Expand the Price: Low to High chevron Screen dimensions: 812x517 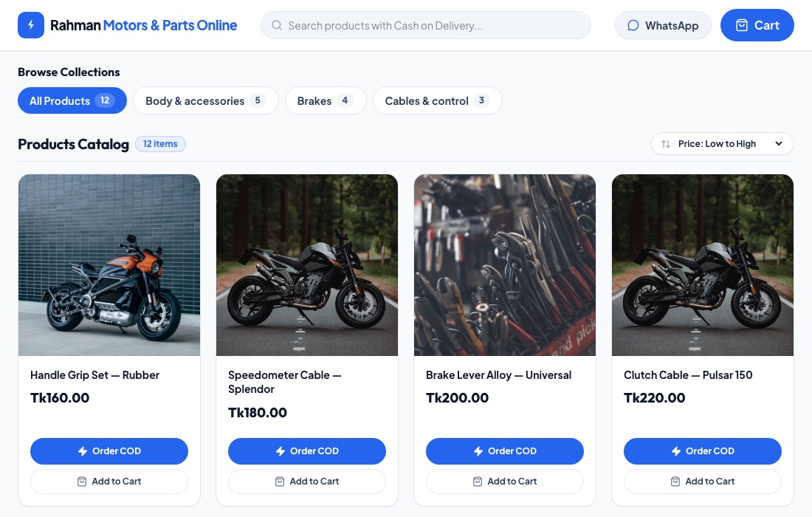778,144
